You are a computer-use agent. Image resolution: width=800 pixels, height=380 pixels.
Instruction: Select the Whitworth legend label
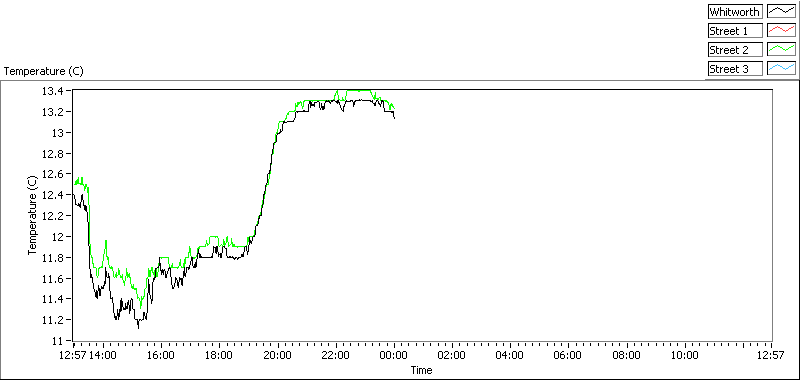pos(735,12)
